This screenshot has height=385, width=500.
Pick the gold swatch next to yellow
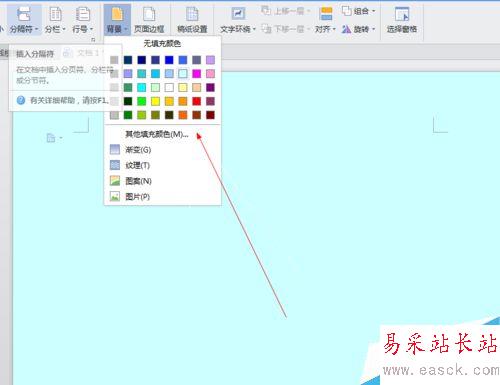(x=169, y=101)
